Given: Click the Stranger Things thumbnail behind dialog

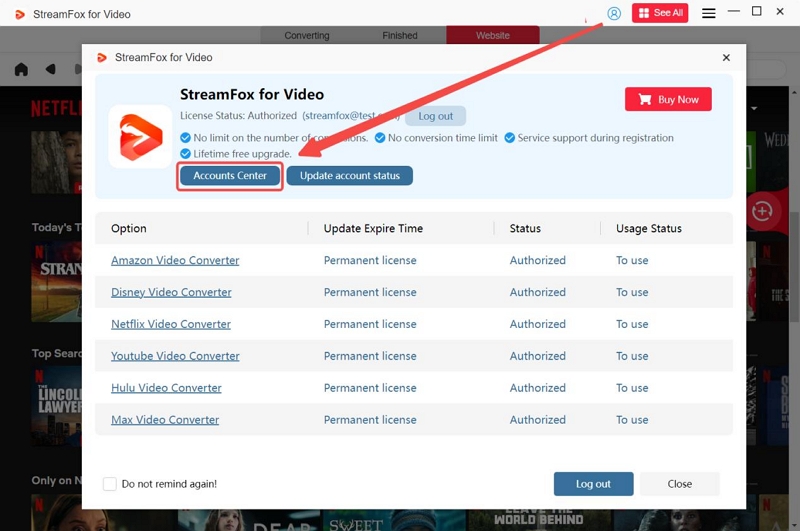Looking at the screenshot, I should (x=56, y=282).
